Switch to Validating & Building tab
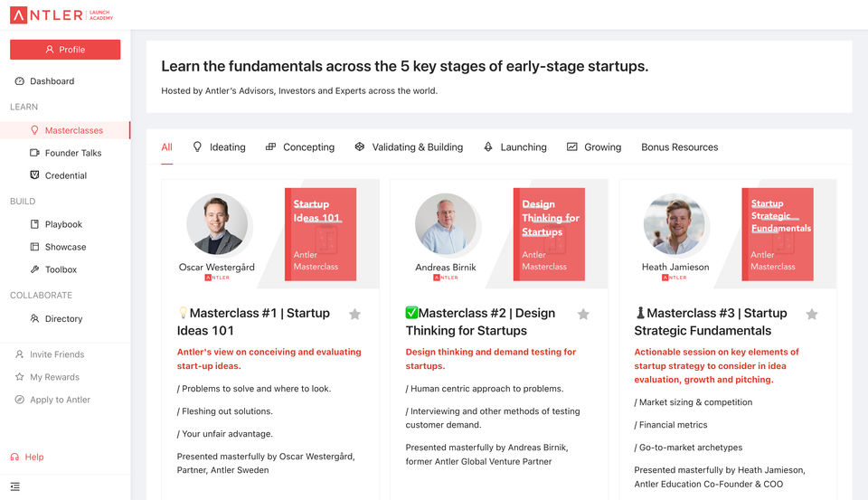868x500 pixels. [x=418, y=147]
